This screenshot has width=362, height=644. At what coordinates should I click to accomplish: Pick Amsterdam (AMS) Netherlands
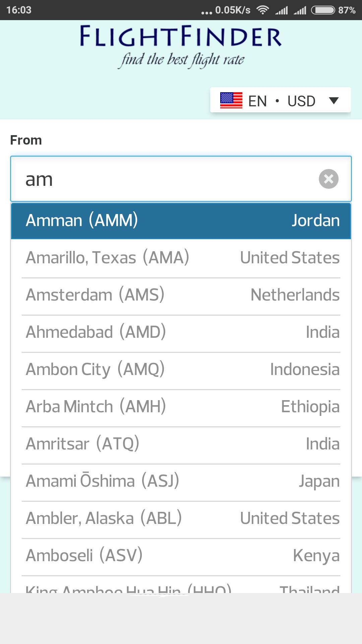tap(181, 295)
